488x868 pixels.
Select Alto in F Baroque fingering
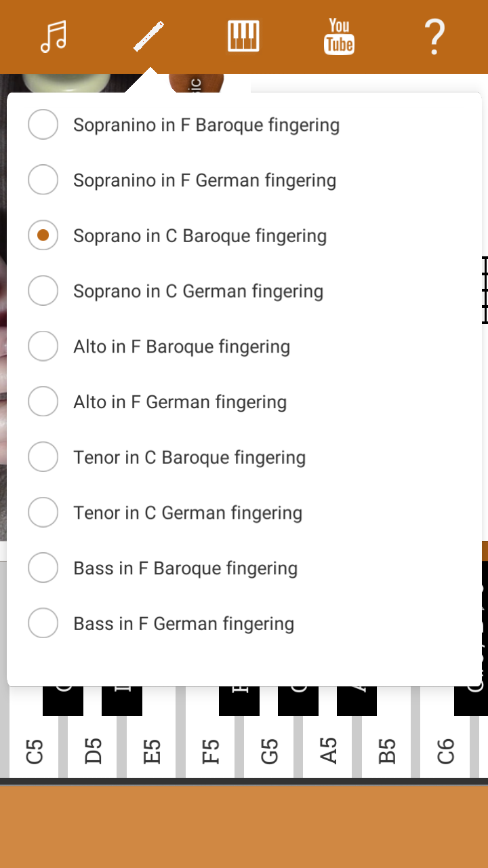point(182,346)
